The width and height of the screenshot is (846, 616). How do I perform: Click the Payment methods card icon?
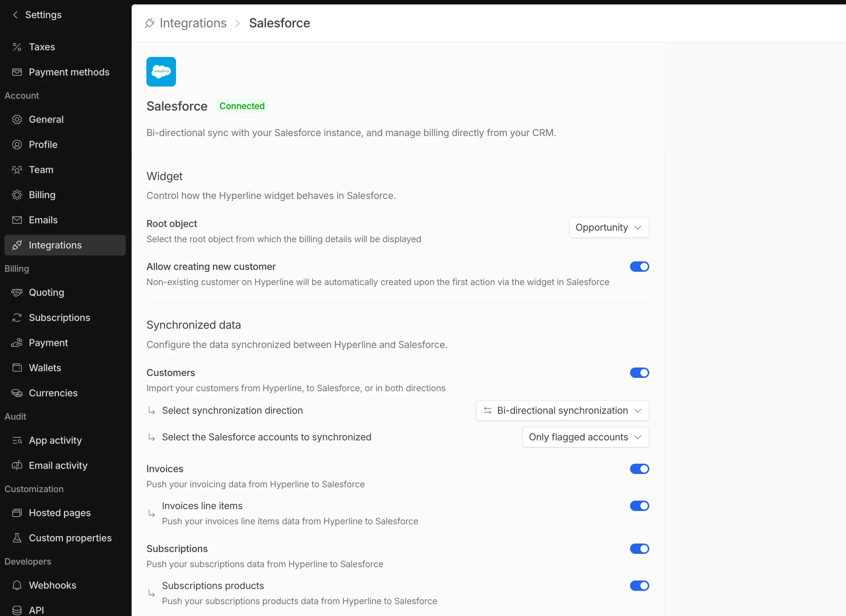(17, 72)
